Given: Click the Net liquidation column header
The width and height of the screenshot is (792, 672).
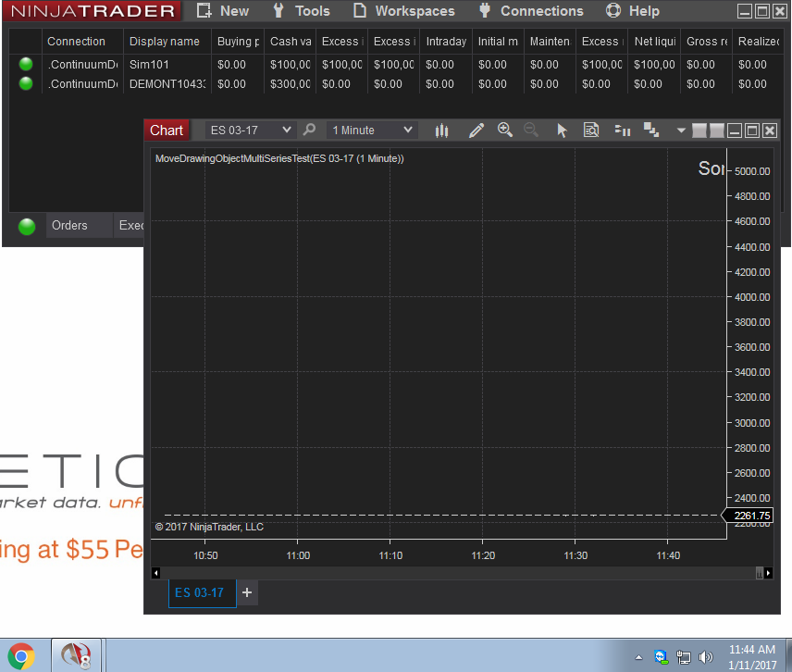Looking at the screenshot, I should [655, 42].
